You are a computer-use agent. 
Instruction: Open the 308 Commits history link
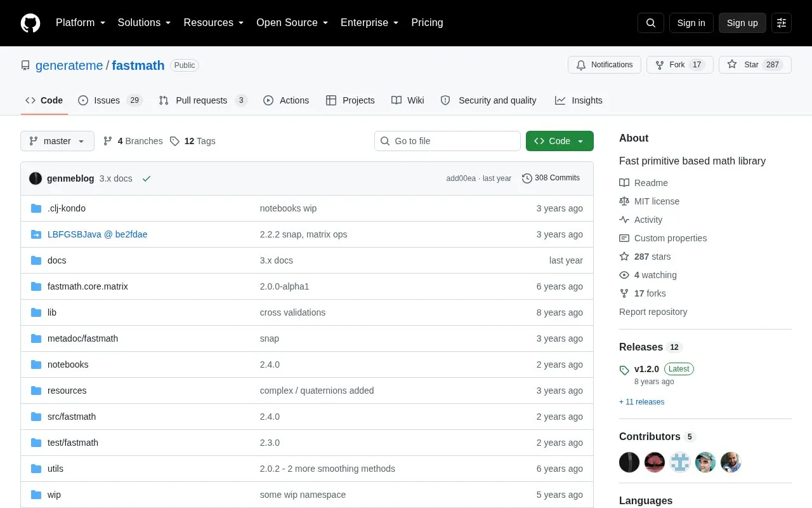pos(551,178)
